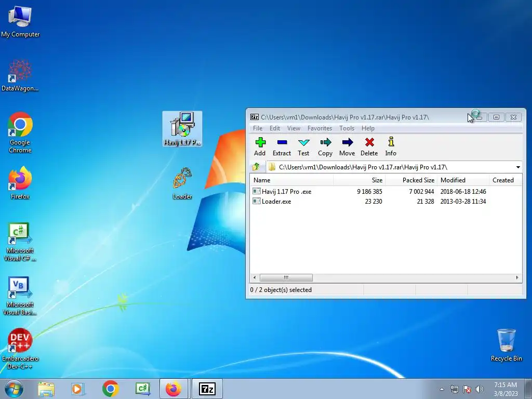Open Windows Media Player from taskbar
This screenshot has height=399, width=532.
pos(78,389)
